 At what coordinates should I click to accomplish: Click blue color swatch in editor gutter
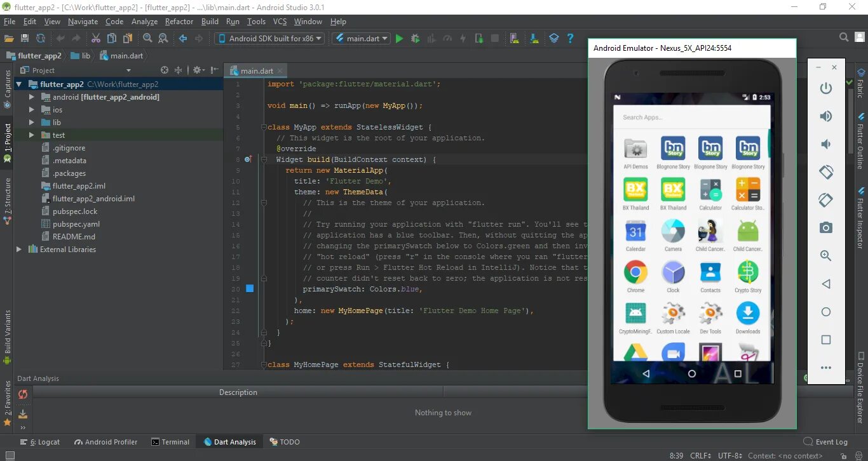coord(250,288)
